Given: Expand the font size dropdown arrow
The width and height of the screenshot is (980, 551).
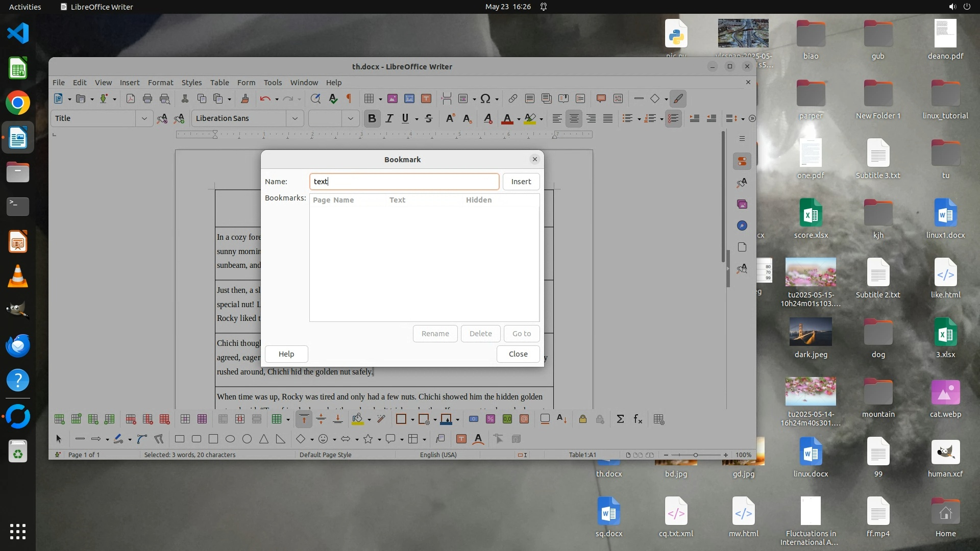Looking at the screenshot, I should [350, 118].
